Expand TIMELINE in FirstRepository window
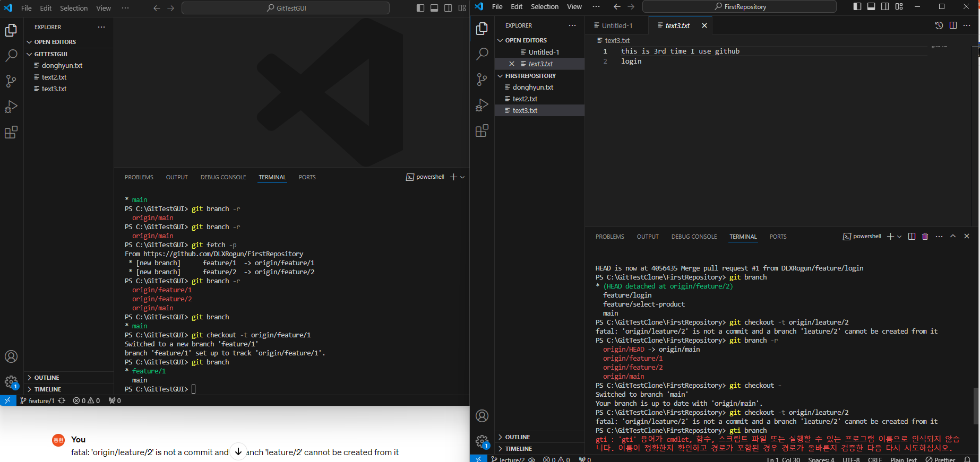980x462 pixels. click(539, 449)
